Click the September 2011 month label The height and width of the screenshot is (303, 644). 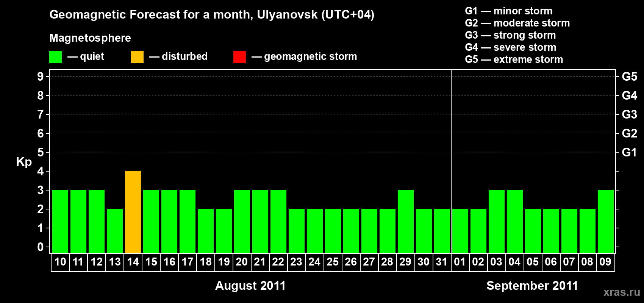532,286
